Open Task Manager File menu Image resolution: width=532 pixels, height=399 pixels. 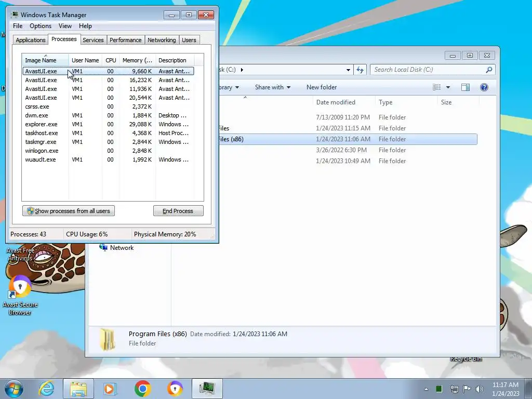tap(18, 26)
